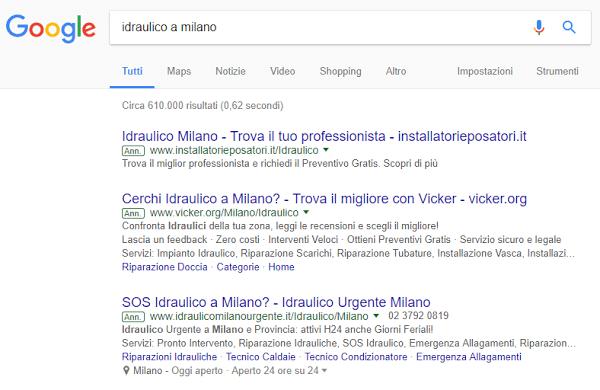Click the Google logo

coord(51,28)
